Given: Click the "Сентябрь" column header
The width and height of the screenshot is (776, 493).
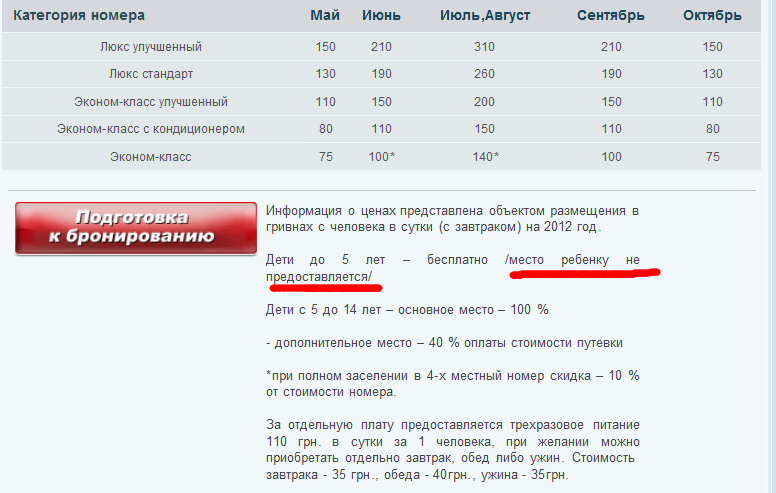Looking at the screenshot, I should [610, 16].
